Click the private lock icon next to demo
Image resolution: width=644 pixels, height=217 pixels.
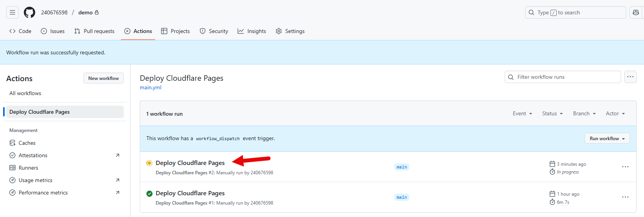97,12
